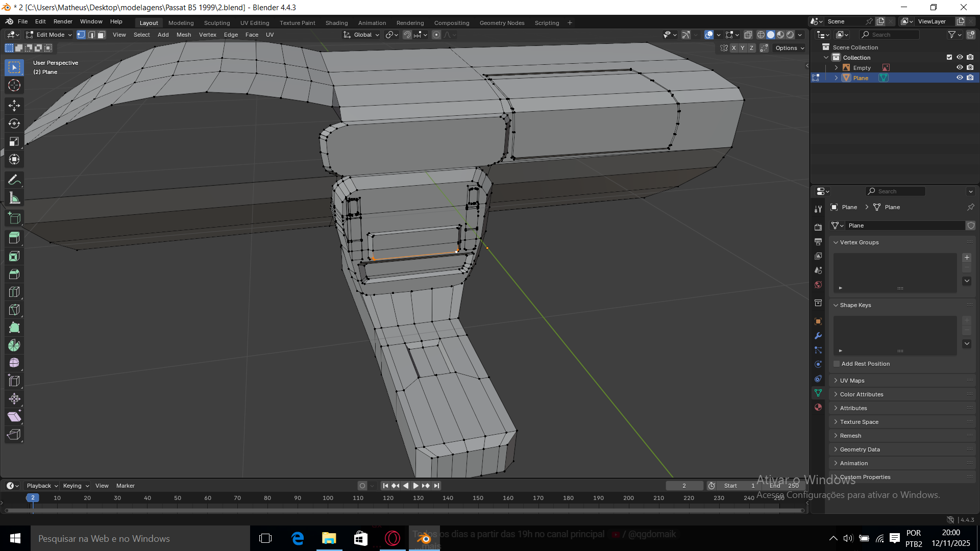
Task: Enable Add Rest Position checkbox
Action: click(837, 364)
